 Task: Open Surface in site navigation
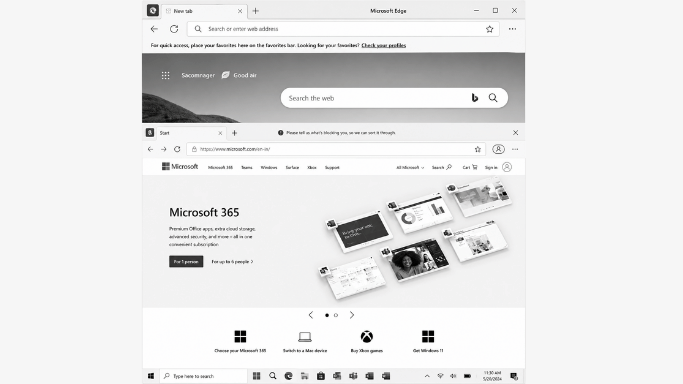[x=292, y=168]
